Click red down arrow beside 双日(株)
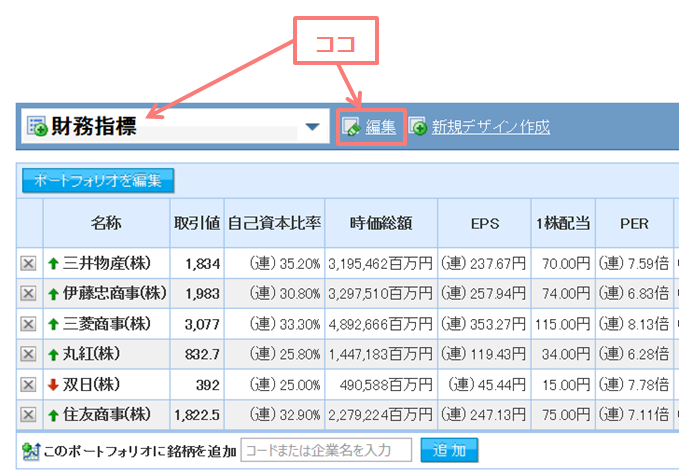The width and height of the screenshot is (693, 476). click(53, 385)
